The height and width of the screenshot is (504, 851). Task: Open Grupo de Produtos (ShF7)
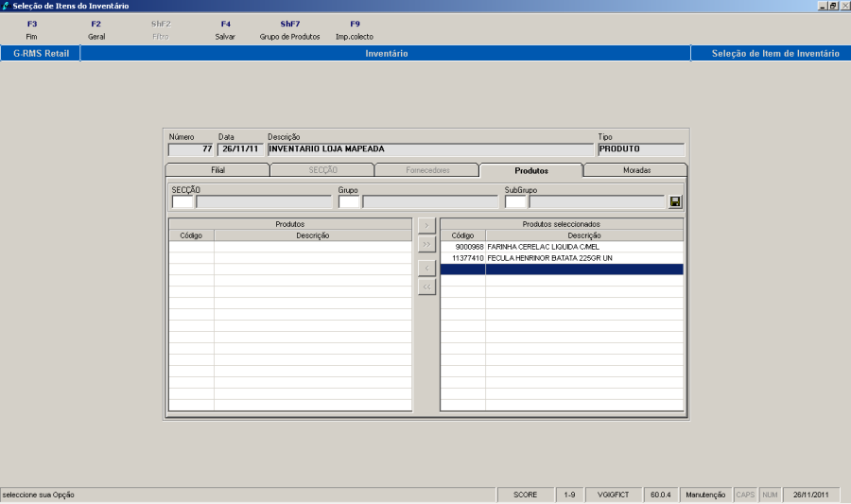click(289, 29)
